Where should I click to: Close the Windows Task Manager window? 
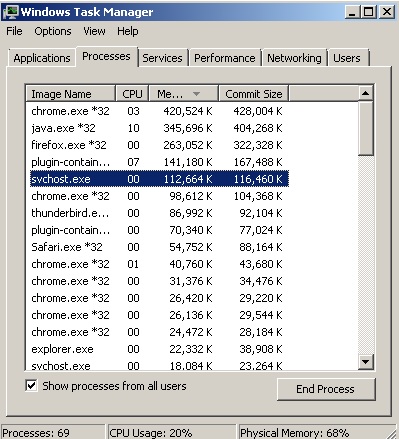387,12
